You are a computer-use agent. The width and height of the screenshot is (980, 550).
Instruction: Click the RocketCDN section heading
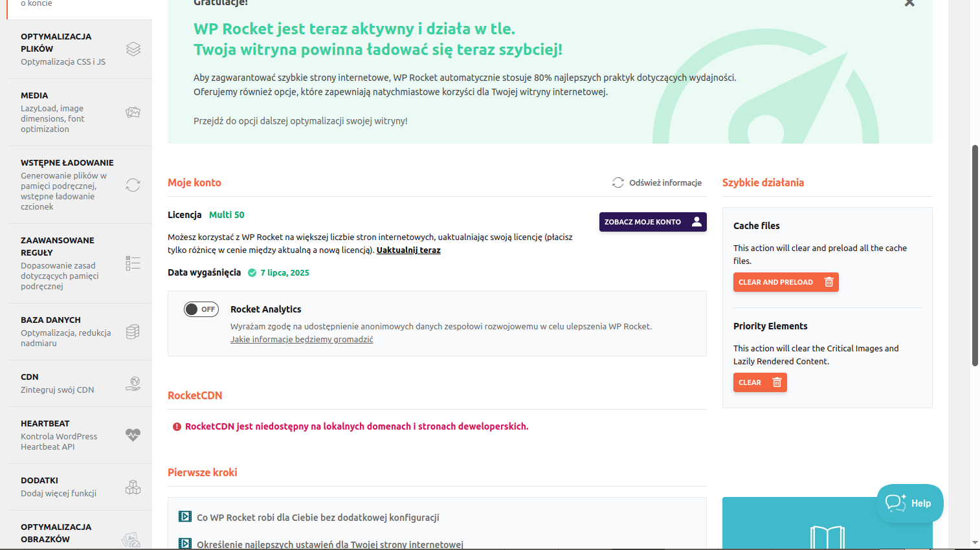(195, 395)
